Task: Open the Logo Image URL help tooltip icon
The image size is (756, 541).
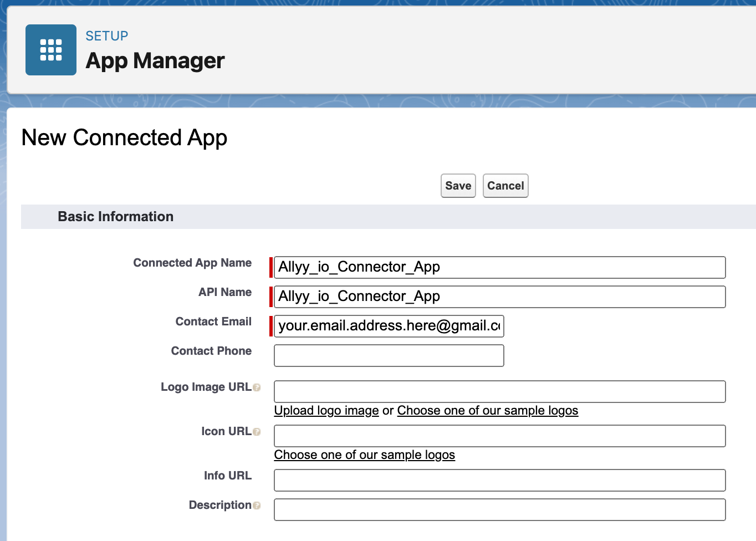Action: pyautogui.click(x=257, y=387)
